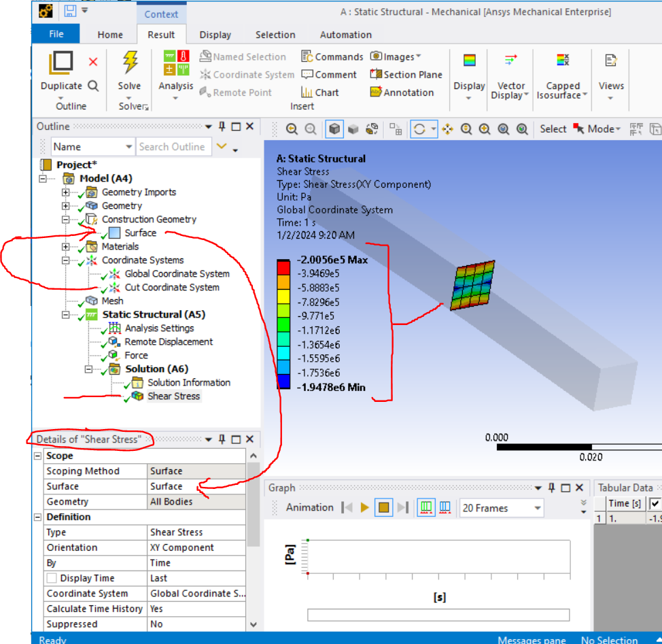Expand the Name filter dropdown in Outline
The height and width of the screenshot is (644, 662).
(129, 147)
